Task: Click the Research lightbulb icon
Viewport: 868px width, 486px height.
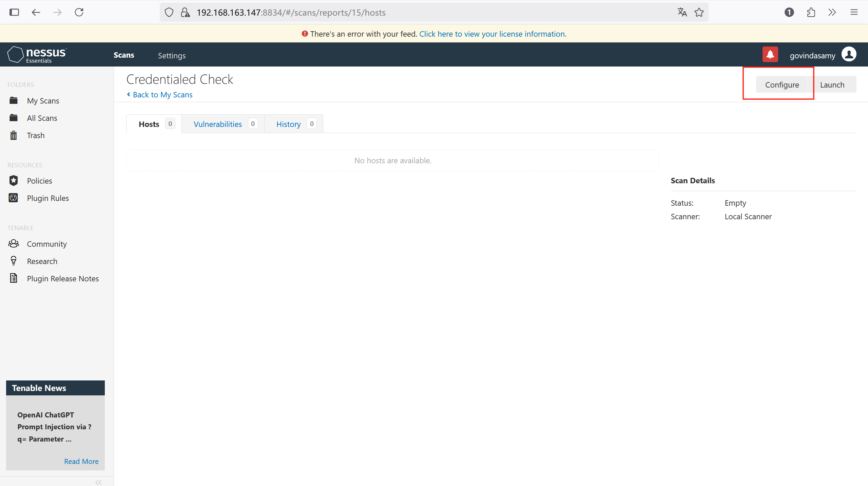Action: (x=14, y=261)
